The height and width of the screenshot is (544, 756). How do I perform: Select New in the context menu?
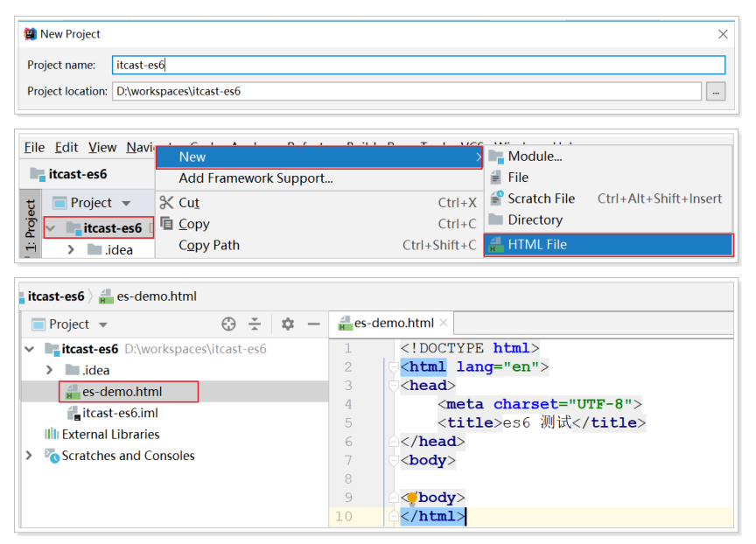point(319,157)
